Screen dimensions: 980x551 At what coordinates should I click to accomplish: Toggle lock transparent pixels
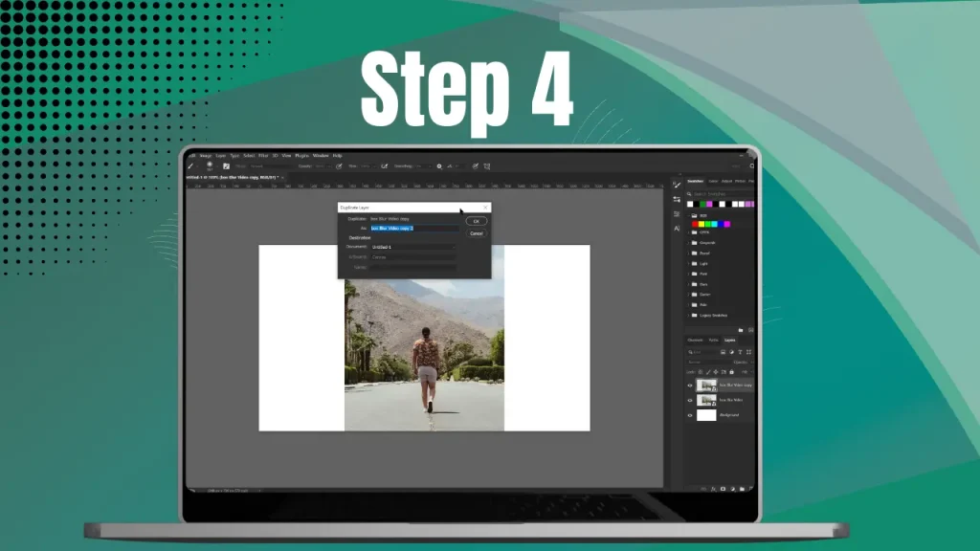pos(700,372)
